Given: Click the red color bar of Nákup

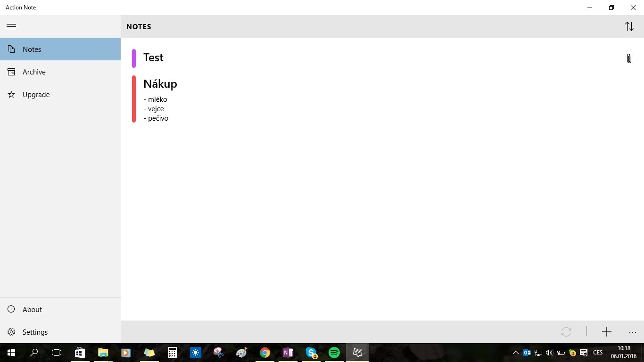Looking at the screenshot, I should pos(134,99).
